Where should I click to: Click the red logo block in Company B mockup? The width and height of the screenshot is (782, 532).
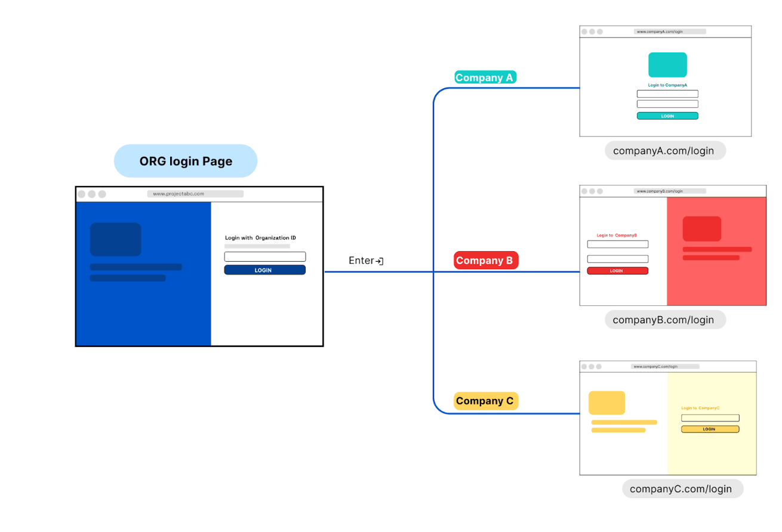[x=702, y=229]
